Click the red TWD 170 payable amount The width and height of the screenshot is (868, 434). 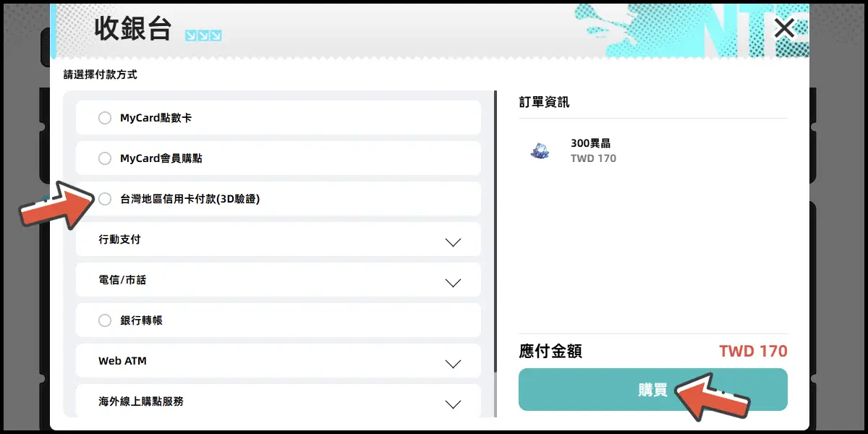point(752,352)
